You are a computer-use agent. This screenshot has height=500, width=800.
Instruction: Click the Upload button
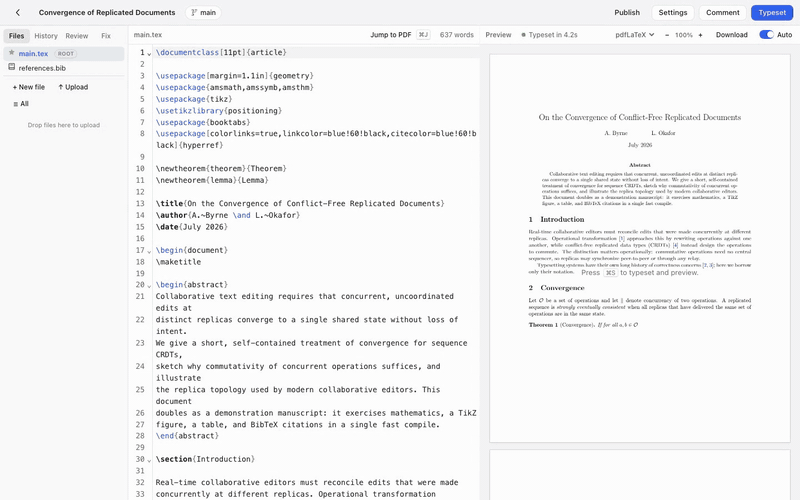point(73,87)
